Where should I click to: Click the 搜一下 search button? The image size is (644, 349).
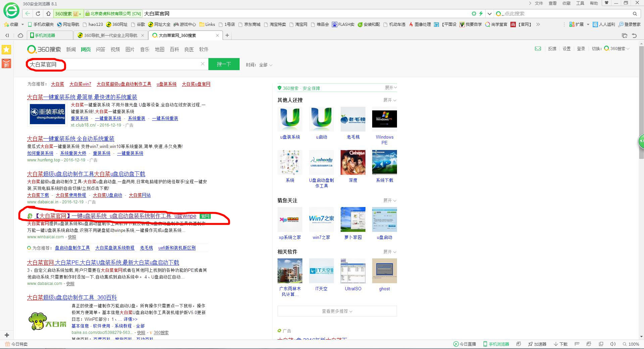[x=224, y=64]
